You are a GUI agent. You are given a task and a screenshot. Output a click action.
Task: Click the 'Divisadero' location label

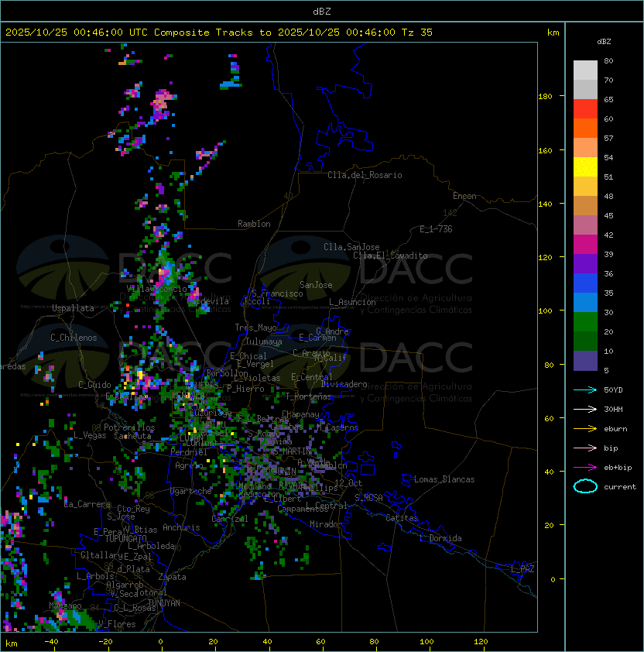(344, 384)
